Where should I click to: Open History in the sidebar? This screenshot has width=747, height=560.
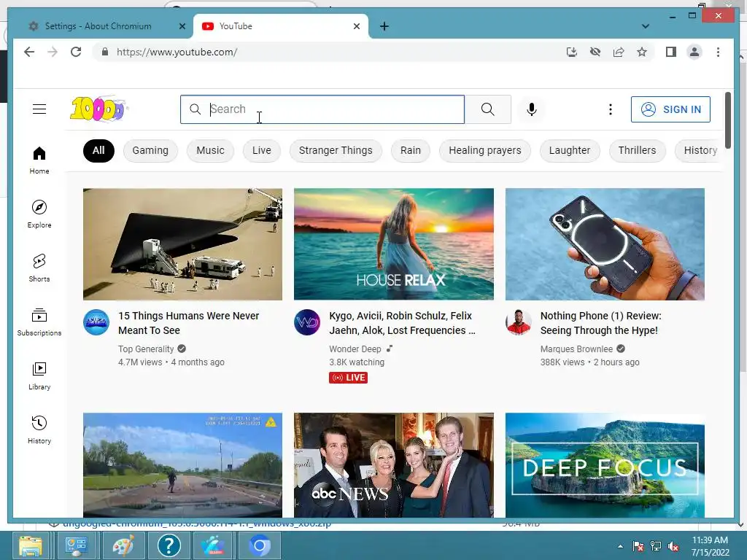click(x=39, y=429)
